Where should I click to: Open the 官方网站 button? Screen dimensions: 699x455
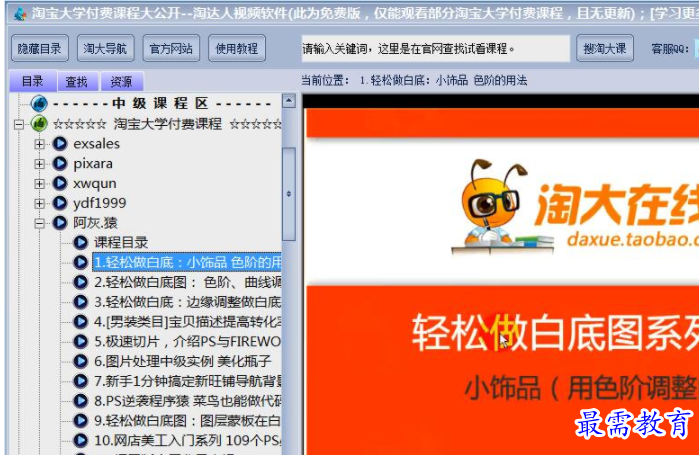pos(171,48)
